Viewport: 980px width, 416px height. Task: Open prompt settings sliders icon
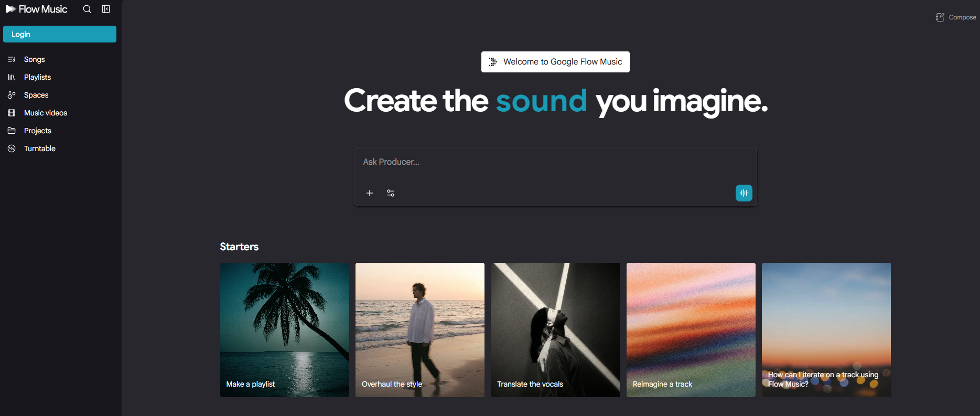pyautogui.click(x=391, y=193)
